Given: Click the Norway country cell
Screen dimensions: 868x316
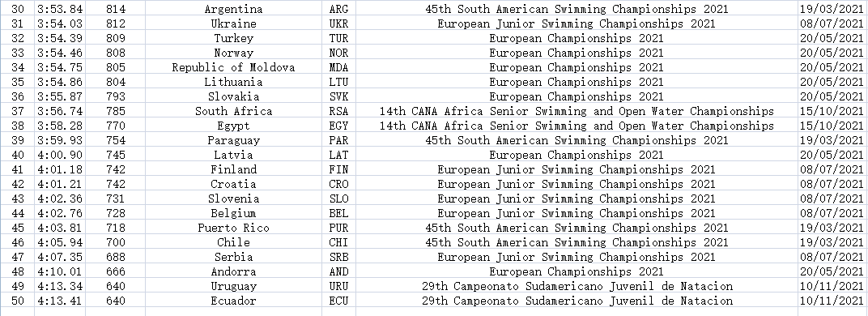Looking at the screenshot, I should pyautogui.click(x=234, y=53).
